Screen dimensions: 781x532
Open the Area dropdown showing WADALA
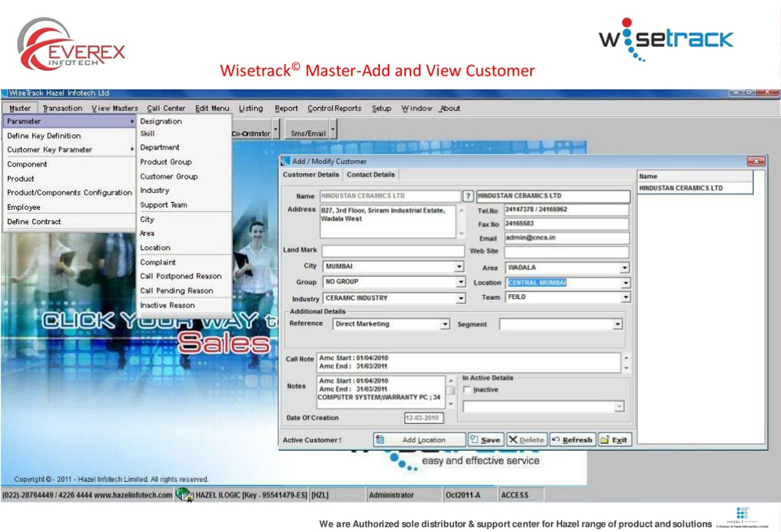click(624, 268)
